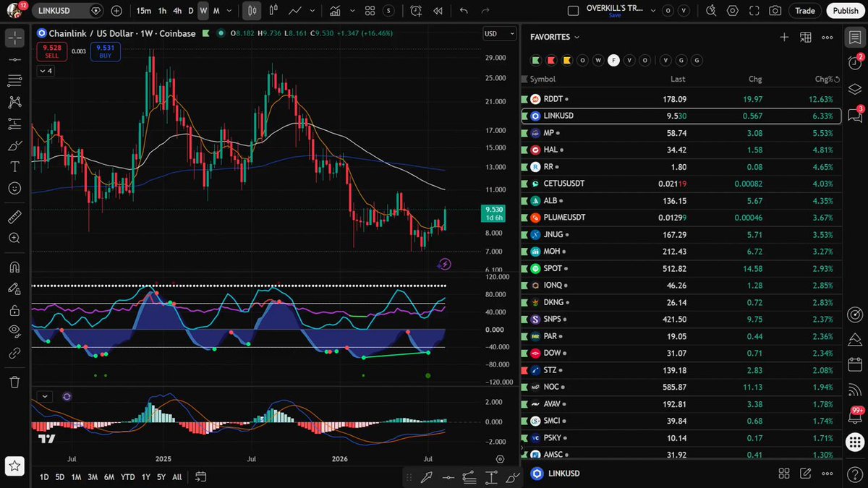Select the trend line drawing tool
The image size is (868, 488).
[14, 59]
